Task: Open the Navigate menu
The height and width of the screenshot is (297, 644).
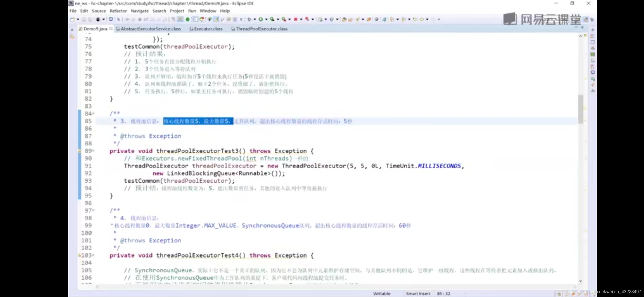Action: (x=140, y=11)
